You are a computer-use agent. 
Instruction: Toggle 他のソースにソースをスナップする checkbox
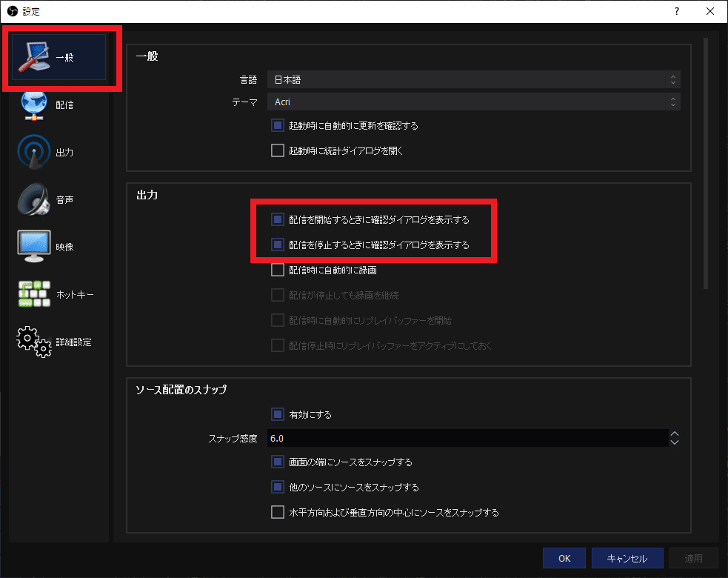(278, 487)
